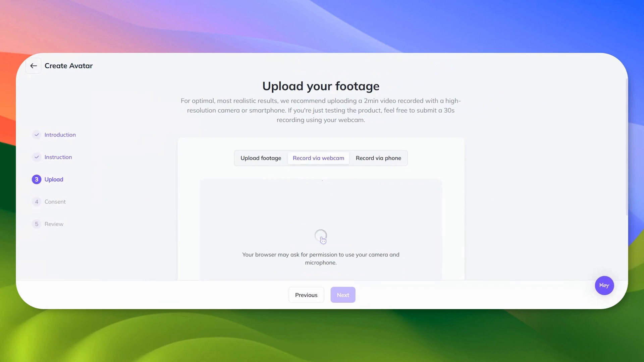
Task: Click the vertical scrollbar on right edge
Action: (626, 147)
